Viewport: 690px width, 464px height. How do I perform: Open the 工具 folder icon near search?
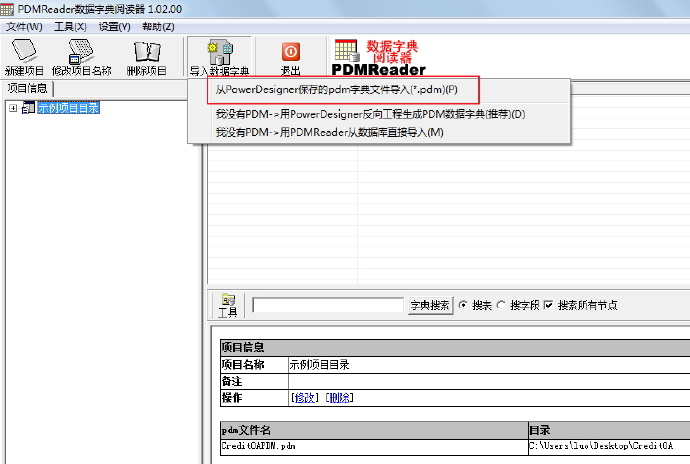pos(228,305)
